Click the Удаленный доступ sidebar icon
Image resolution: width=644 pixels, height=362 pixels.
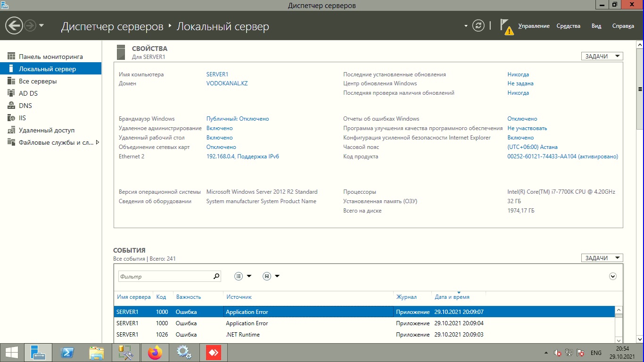[x=11, y=130]
